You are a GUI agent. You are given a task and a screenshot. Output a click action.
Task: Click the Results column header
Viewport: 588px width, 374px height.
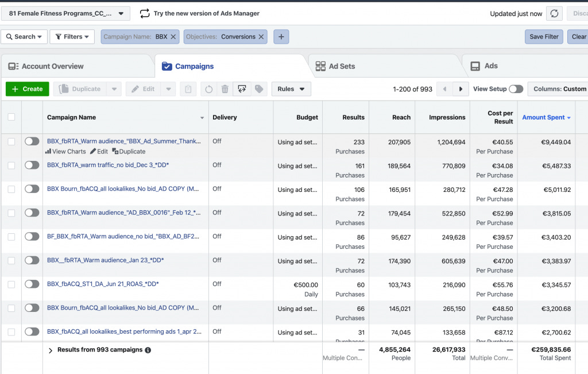(x=353, y=117)
